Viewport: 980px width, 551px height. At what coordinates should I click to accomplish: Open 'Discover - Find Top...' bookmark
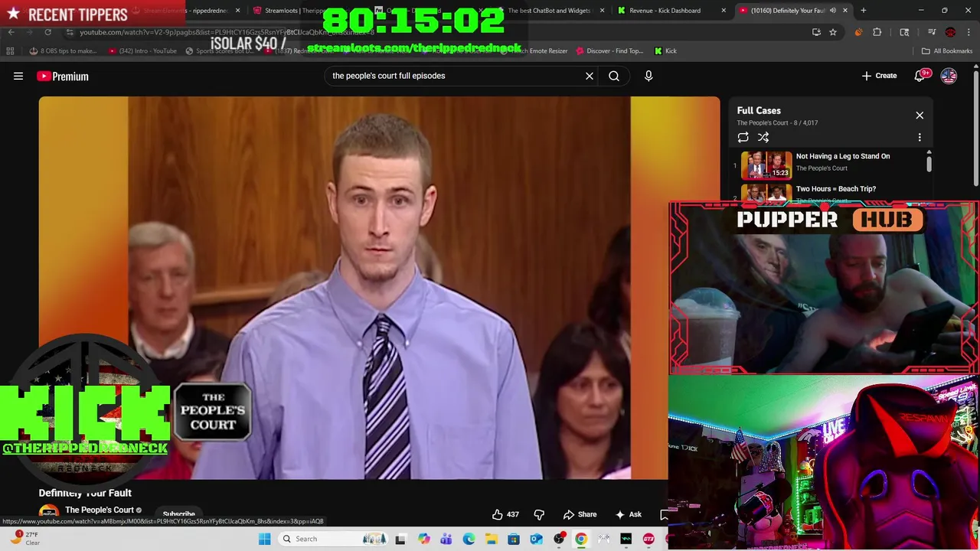609,51
